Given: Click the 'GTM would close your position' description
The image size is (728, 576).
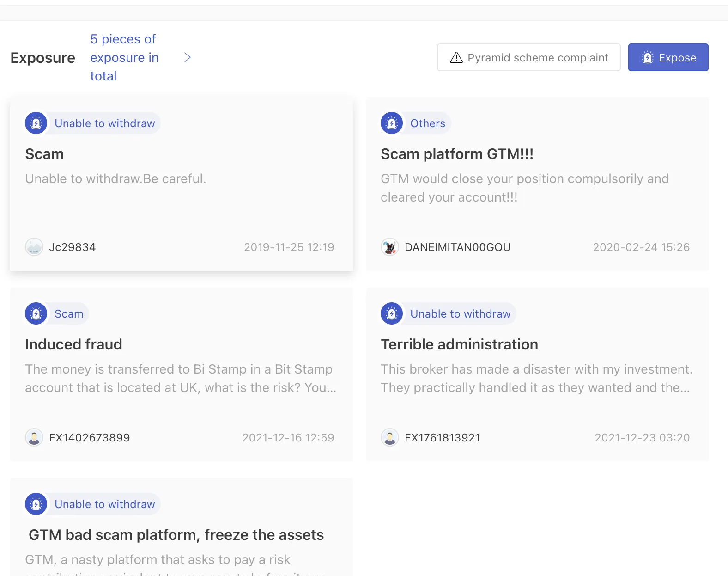Looking at the screenshot, I should point(525,188).
